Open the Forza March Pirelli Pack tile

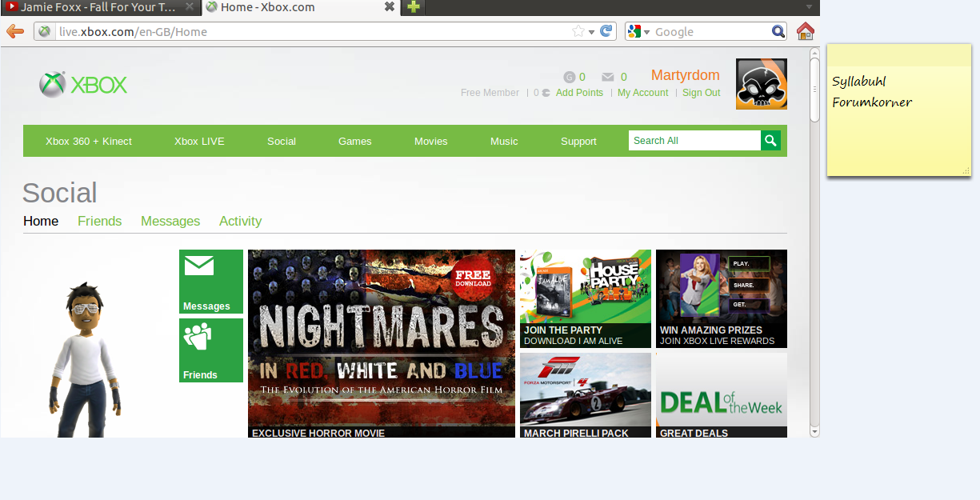pyautogui.click(x=586, y=395)
